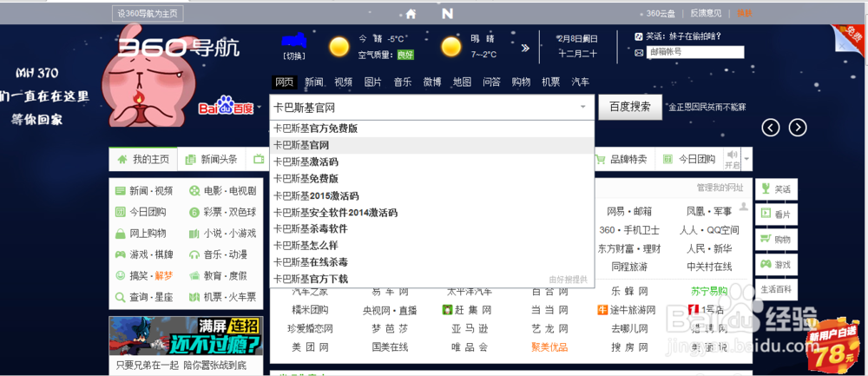Open 苏宁易购 site link
The width and height of the screenshot is (868, 376).
(x=709, y=291)
